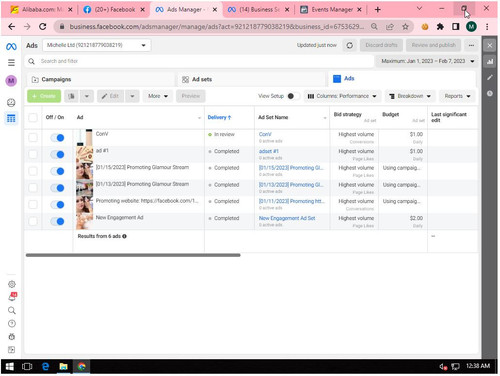Open Chrome's three-dot menu
The width and height of the screenshot is (500, 376).
pos(487,27)
